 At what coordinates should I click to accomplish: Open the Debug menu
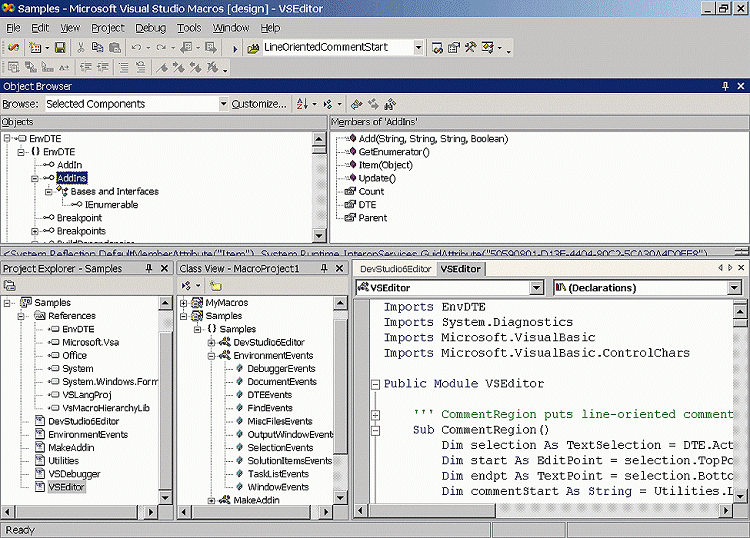click(x=151, y=28)
